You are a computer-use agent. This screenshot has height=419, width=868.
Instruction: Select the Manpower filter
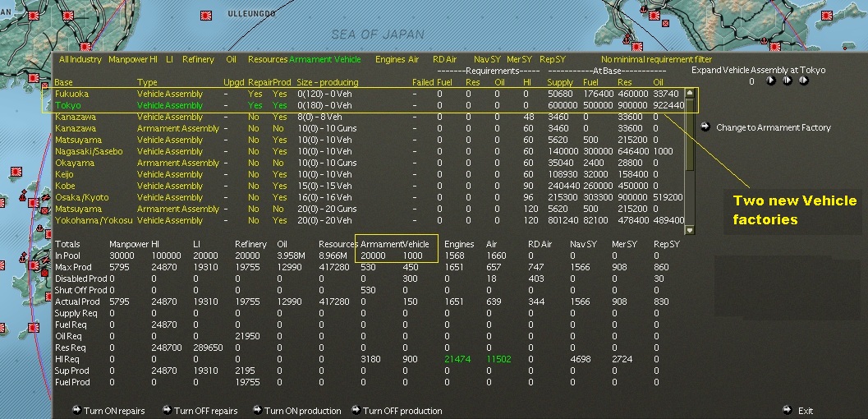tap(129, 59)
